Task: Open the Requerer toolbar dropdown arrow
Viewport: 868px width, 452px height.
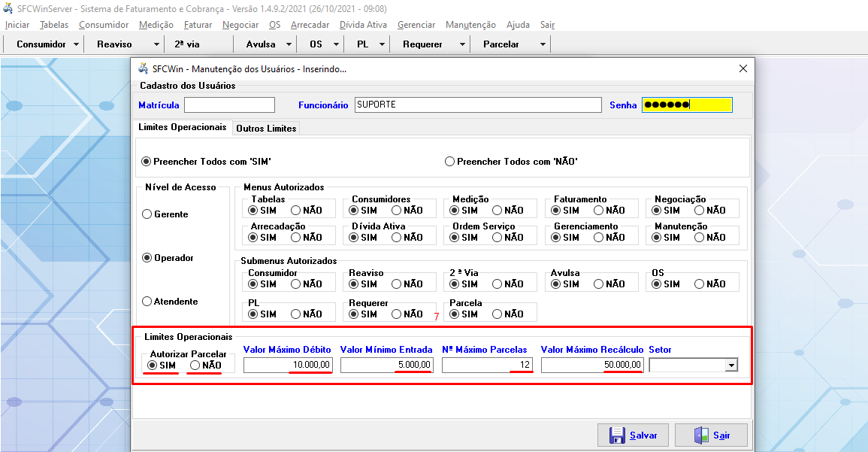Action: click(x=462, y=44)
